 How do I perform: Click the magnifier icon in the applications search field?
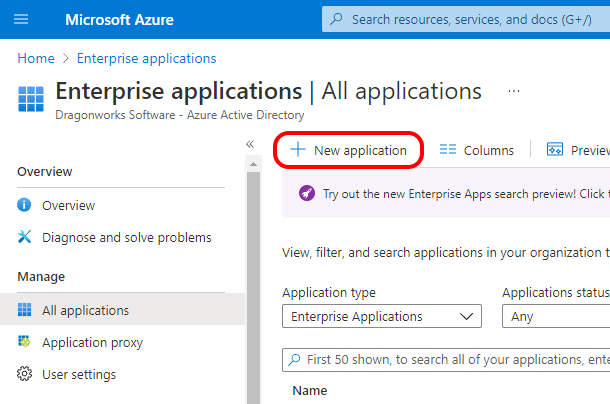pos(294,360)
